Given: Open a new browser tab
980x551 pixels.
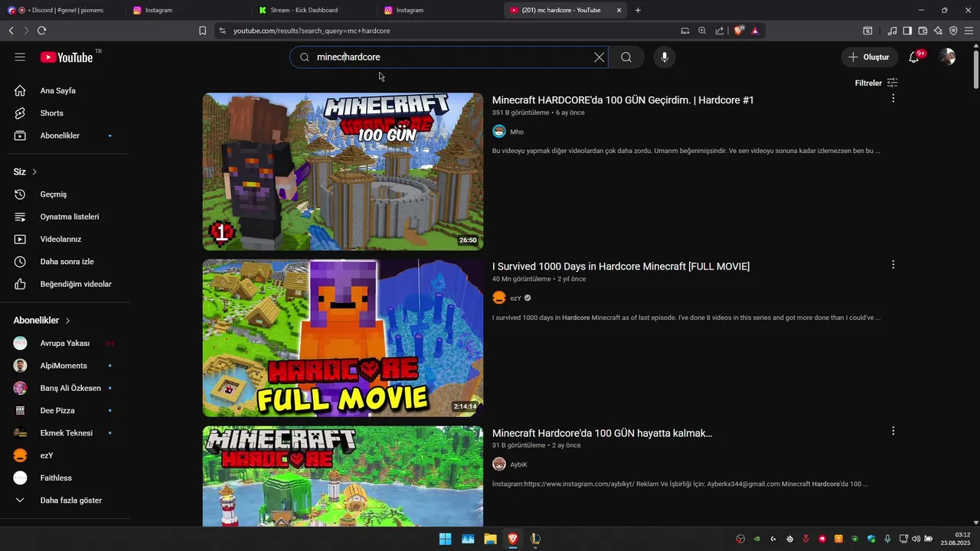Looking at the screenshot, I should click(638, 10).
